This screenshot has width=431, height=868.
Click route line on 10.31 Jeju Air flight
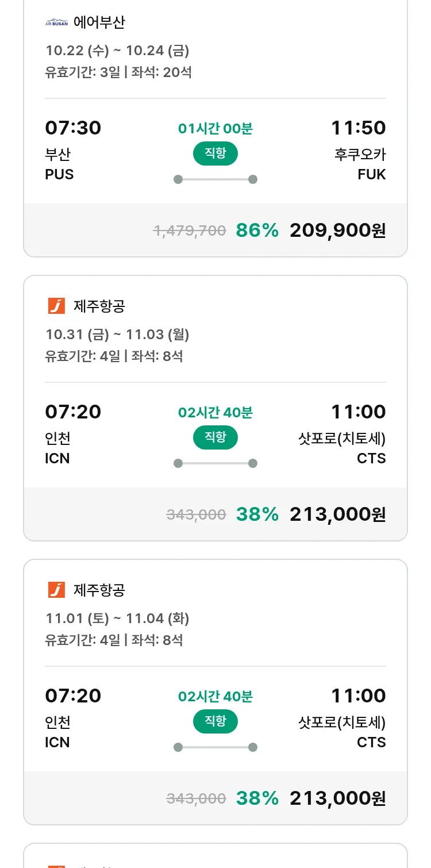215,463
